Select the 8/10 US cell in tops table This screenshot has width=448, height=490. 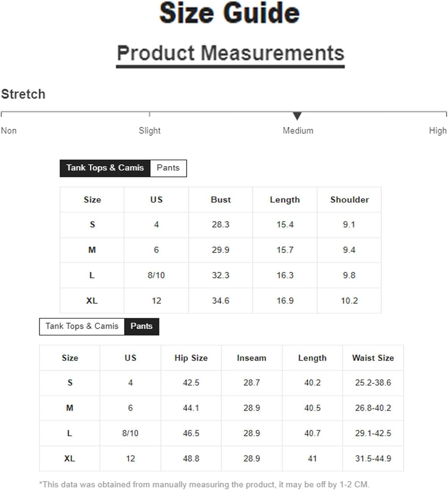click(156, 276)
